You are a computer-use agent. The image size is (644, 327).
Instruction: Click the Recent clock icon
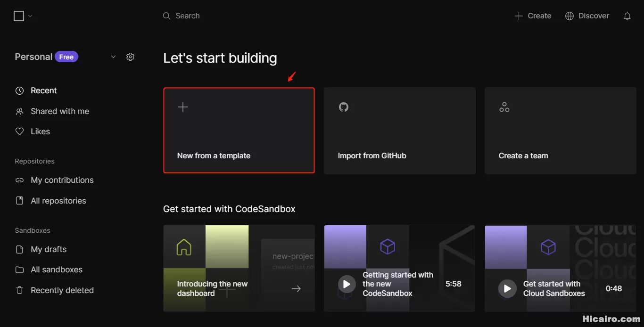pyautogui.click(x=19, y=90)
